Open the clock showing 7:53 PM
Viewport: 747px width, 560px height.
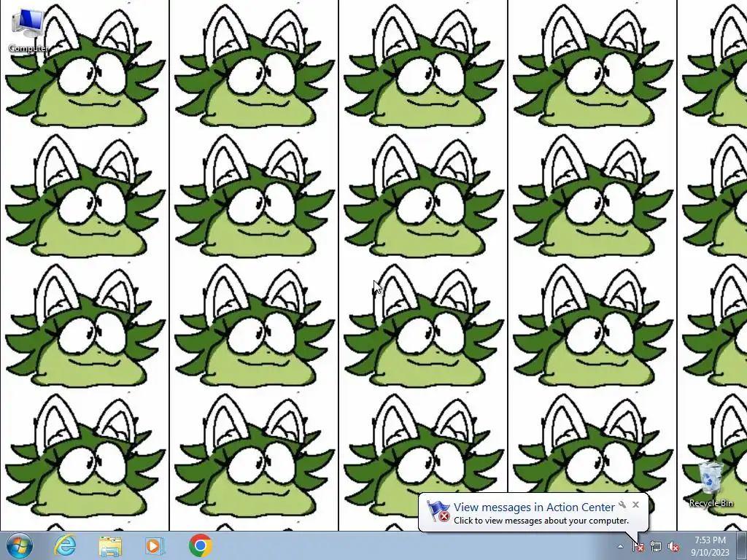click(x=710, y=546)
